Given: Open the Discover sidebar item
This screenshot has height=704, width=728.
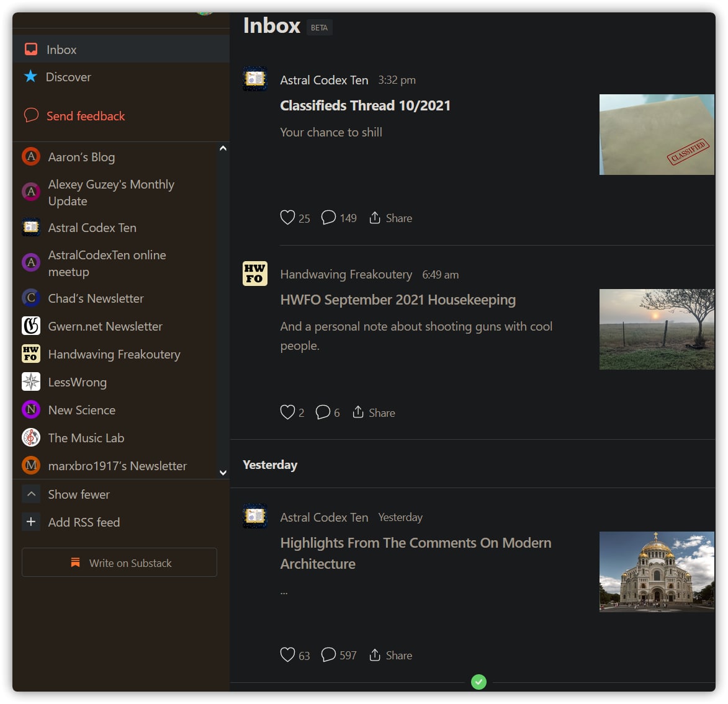Looking at the screenshot, I should tap(121, 76).
